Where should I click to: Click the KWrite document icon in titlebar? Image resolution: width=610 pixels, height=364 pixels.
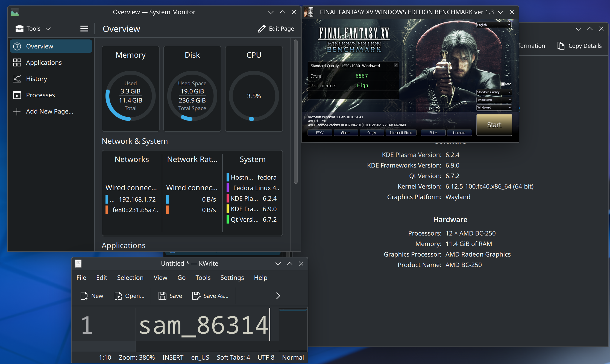(78, 263)
